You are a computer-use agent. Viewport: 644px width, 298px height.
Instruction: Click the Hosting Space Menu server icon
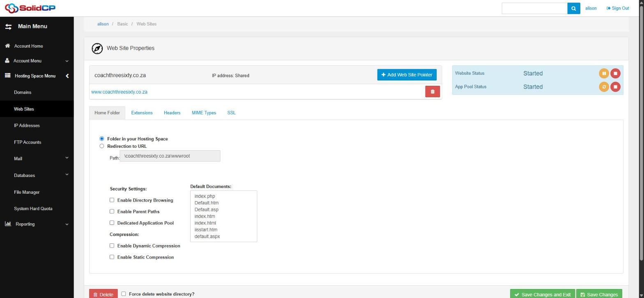pyautogui.click(x=7, y=76)
